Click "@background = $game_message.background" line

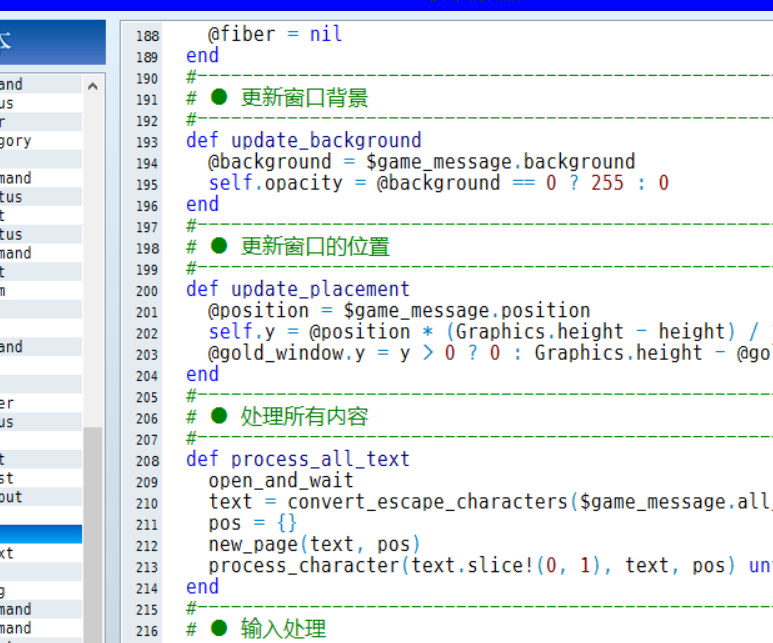[422, 161]
